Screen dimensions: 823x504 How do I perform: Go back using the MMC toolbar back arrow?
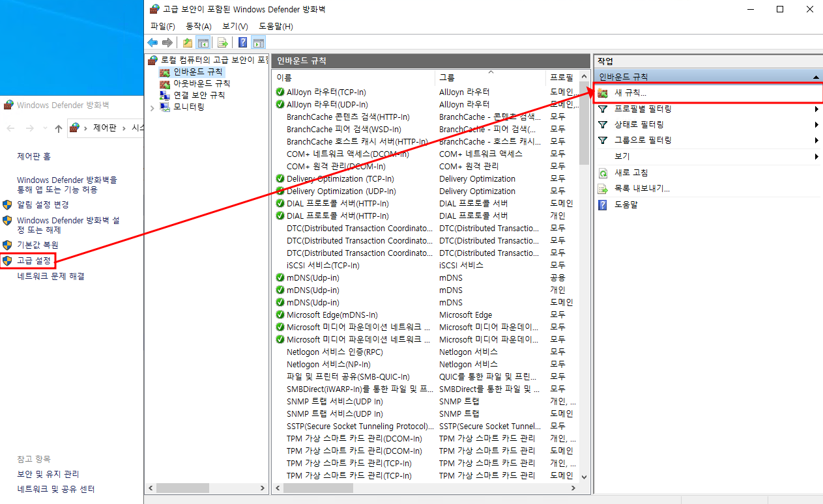(x=152, y=43)
